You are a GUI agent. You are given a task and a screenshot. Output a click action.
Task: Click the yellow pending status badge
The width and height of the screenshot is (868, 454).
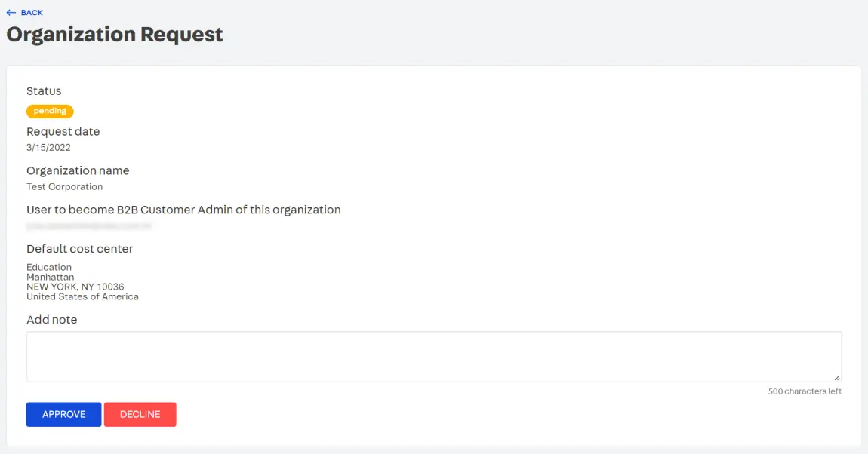(x=50, y=111)
